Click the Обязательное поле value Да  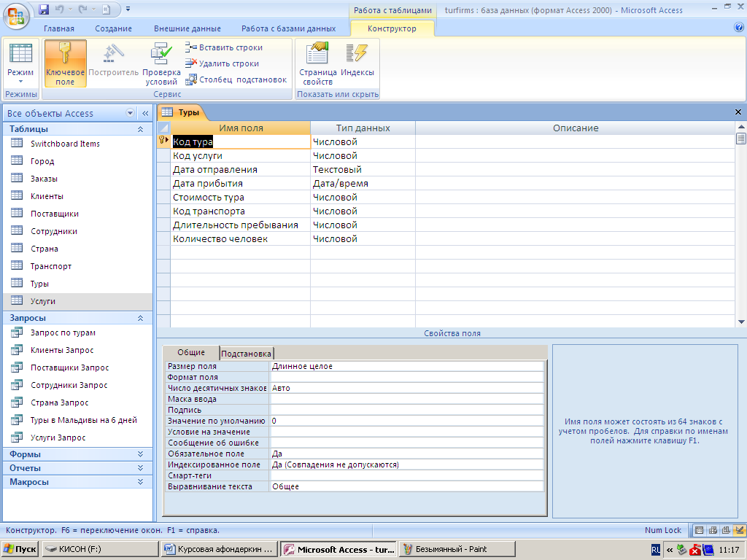[407, 454]
